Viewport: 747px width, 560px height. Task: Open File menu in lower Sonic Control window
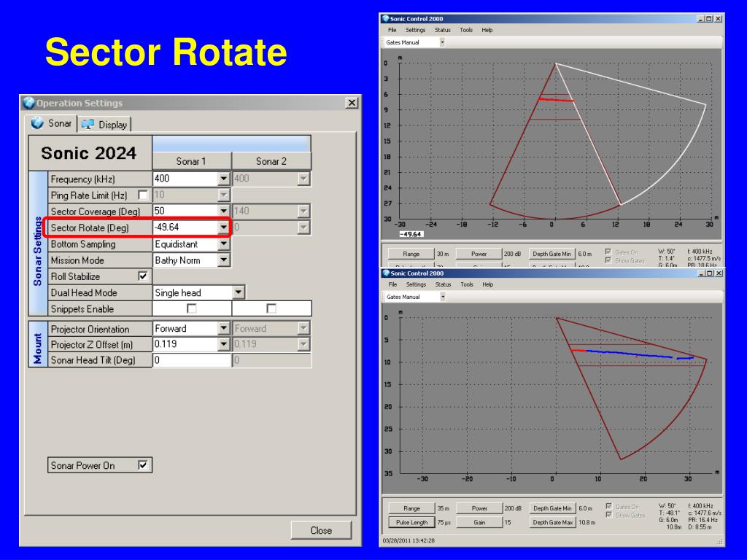(392, 284)
